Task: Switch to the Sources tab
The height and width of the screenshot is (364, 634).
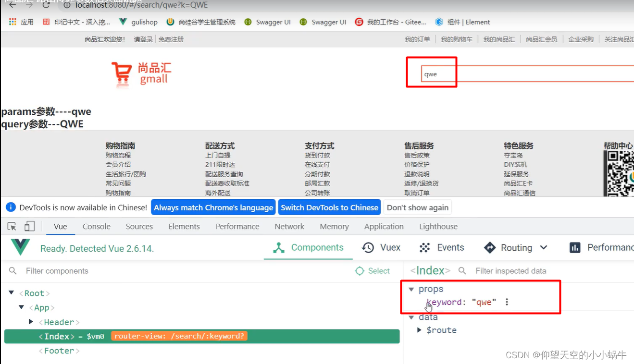Action: pyautogui.click(x=139, y=226)
